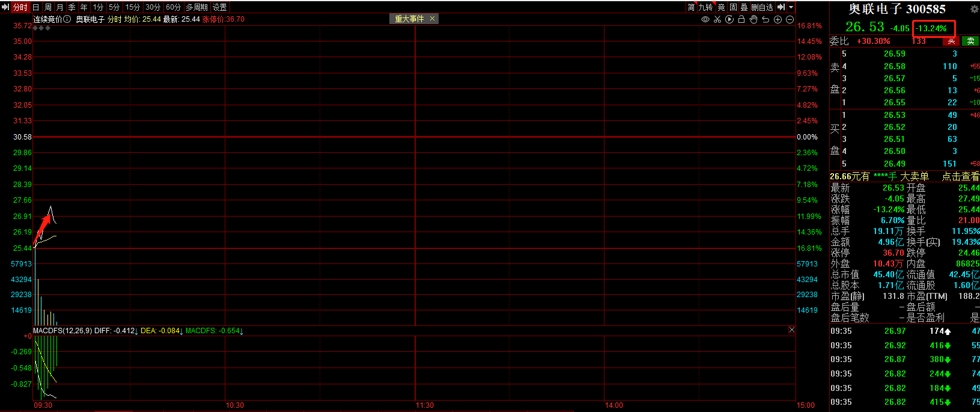Click sell level 4 price 26.58
The image size is (980, 412).
(894, 66)
